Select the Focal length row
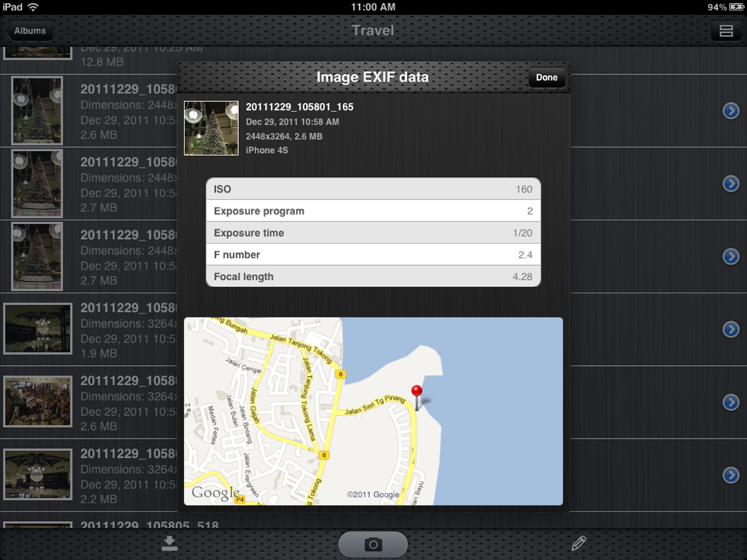Viewport: 747px width, 560px height. tap(373, 276)
